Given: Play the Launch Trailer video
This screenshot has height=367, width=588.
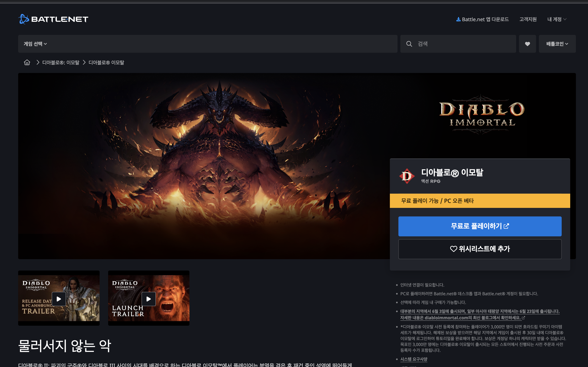Looking at the screenshot, I should pos(149,299).
